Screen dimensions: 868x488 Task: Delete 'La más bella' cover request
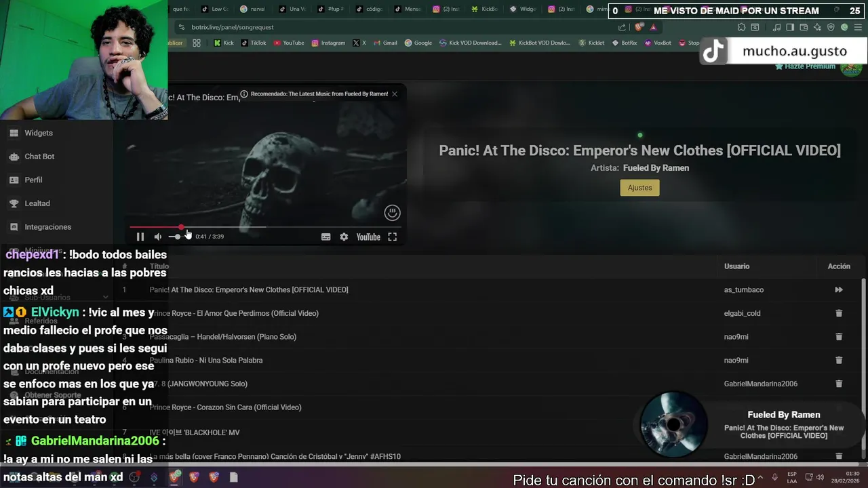[x=839, y=456]
